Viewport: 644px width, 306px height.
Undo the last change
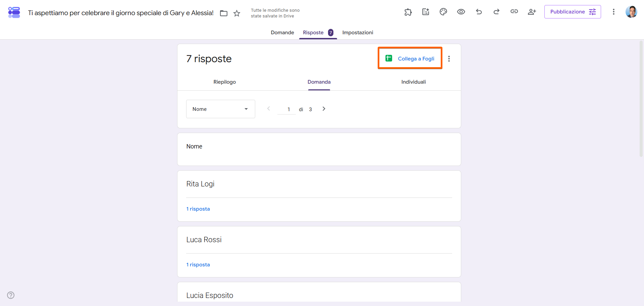coord(479,12)
